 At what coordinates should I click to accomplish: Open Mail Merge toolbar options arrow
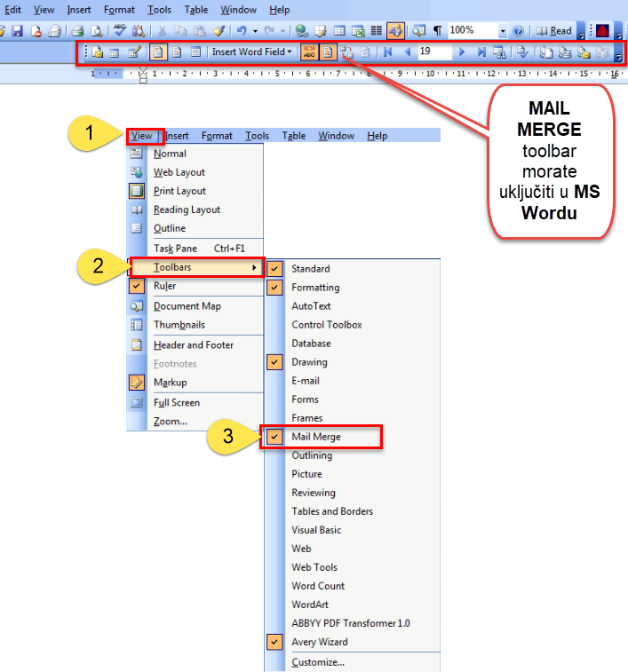[x=618, y=53]
